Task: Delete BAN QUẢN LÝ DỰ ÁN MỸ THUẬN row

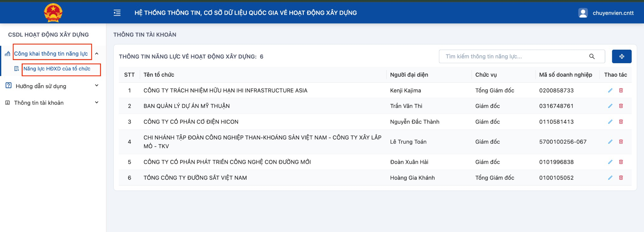Action: coord(621,106)
